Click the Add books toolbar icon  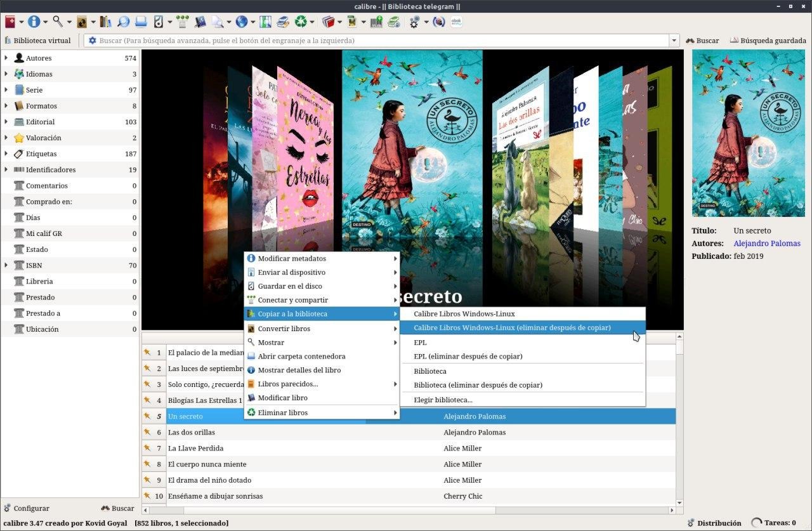10,22
